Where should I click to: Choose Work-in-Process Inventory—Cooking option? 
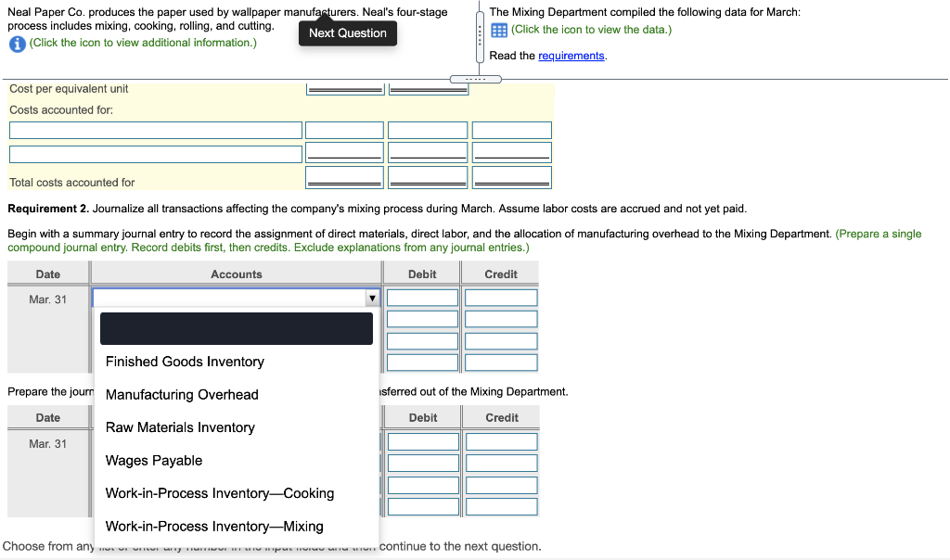tap(219, 493)
